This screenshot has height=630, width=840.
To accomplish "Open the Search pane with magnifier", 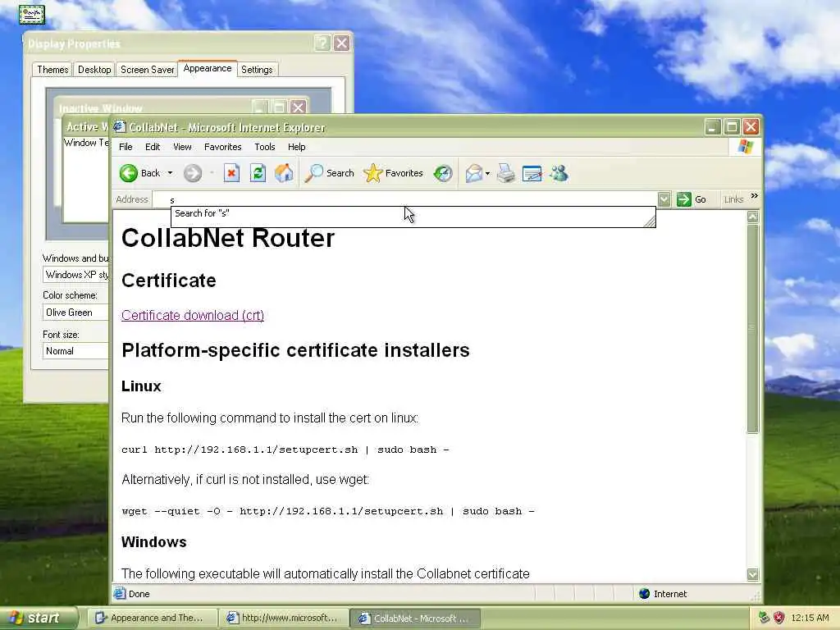I will [x=329, y=173].
